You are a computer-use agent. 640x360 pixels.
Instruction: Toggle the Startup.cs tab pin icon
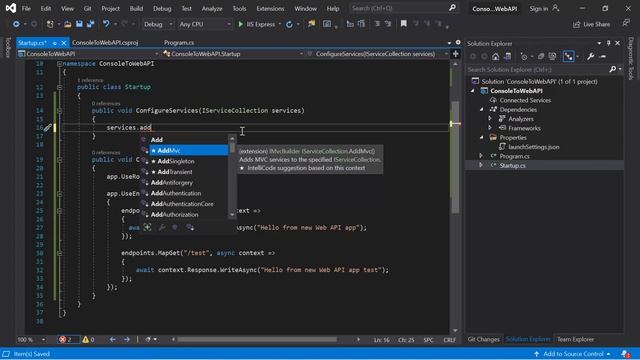55,43
